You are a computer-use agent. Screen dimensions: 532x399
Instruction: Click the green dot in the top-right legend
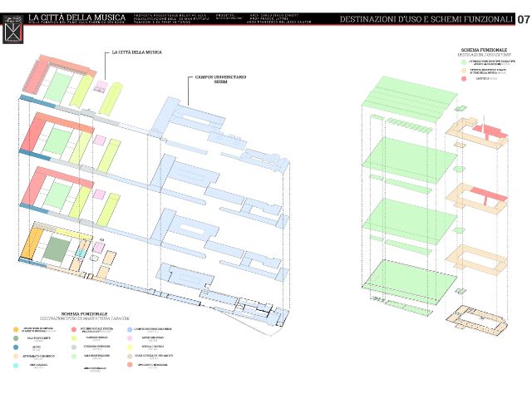click(464, 62)
